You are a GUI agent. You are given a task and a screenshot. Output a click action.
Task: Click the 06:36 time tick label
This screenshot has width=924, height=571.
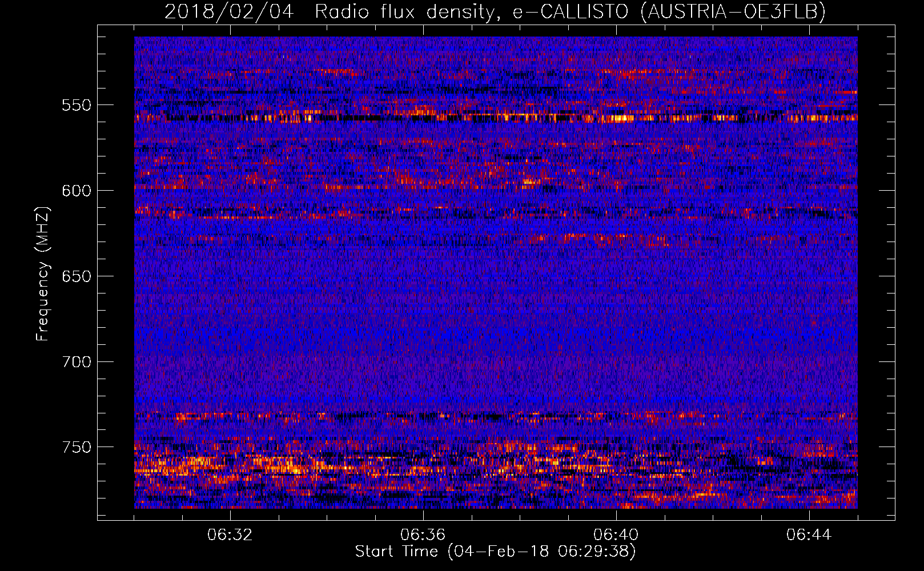(x=423, y=535)
